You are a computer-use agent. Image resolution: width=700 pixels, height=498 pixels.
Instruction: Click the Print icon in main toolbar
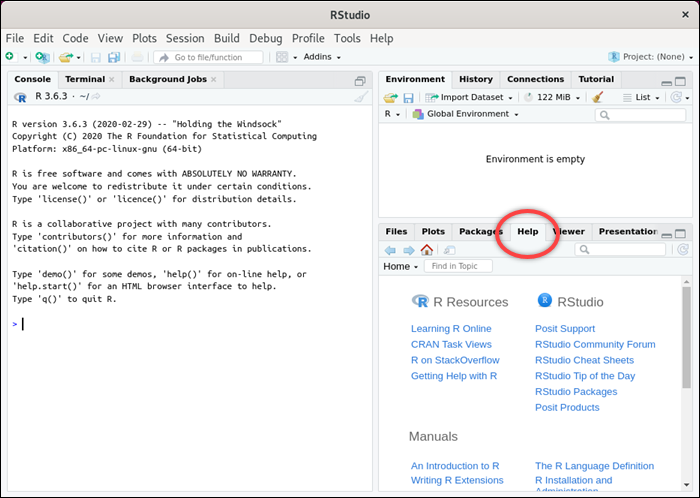tap(138, 57)
